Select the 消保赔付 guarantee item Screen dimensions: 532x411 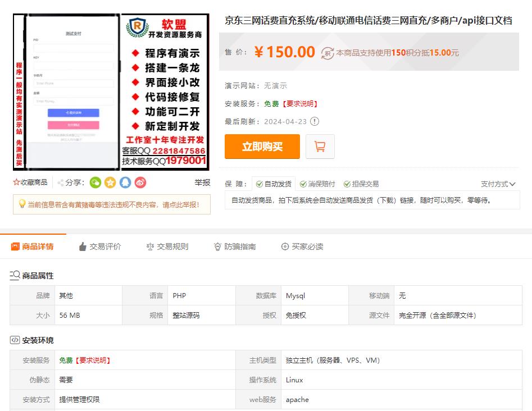317,184
